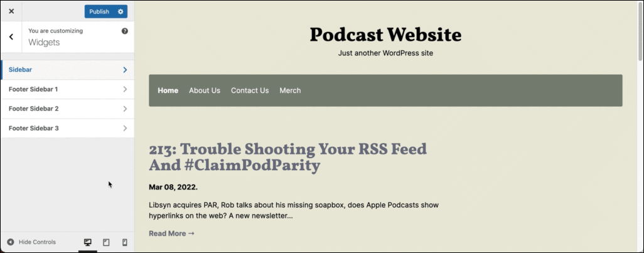Switch to mobile preview icon

(x=125, y=242)
